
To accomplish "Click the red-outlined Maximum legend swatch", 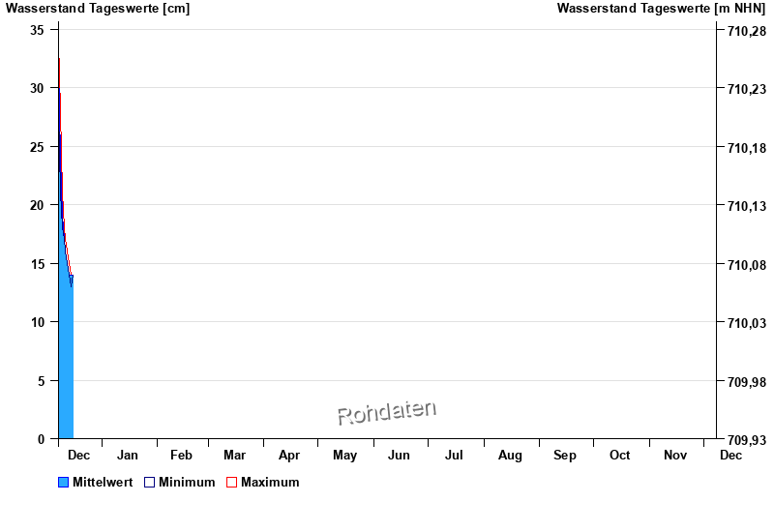I will [231, 483].
